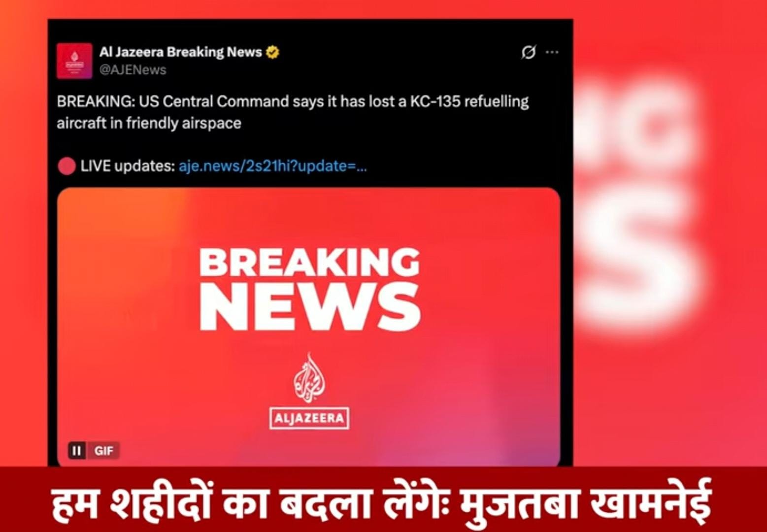Click the boxed ALJAZEERA wordmark
The image size is (767, 532).
[309, 418]
